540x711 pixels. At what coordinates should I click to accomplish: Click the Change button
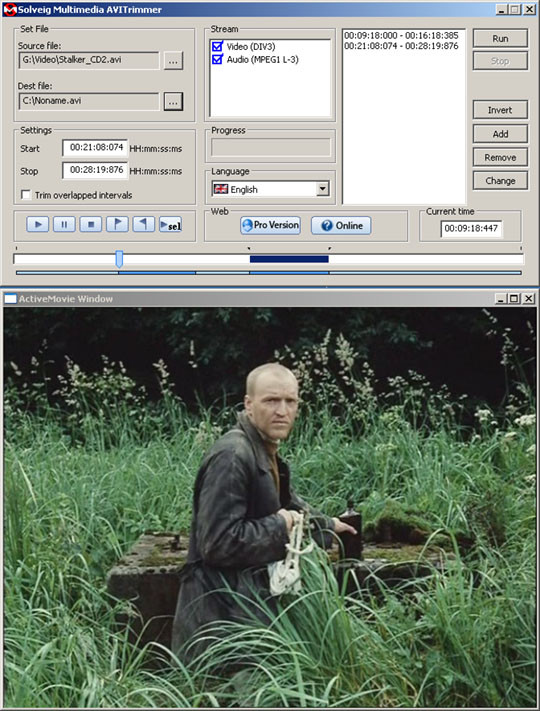coord(500,180)
